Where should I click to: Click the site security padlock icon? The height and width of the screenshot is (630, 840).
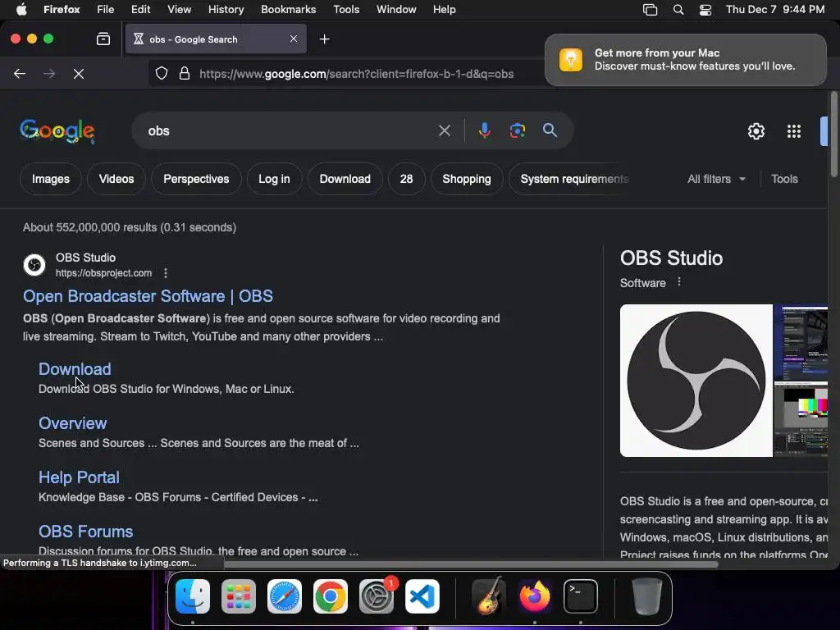coord(185,73)
